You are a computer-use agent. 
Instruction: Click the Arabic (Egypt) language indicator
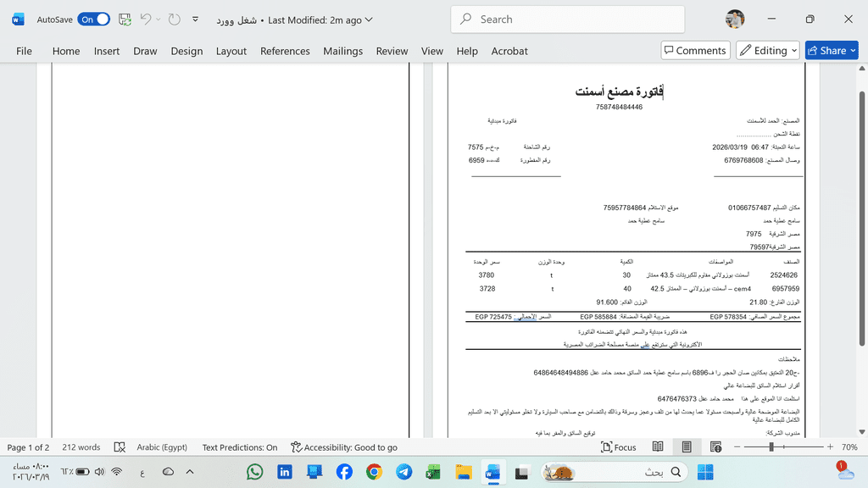[162, 447]
